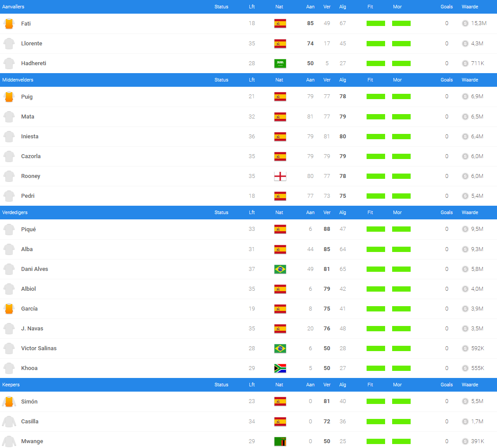The height and width of the screenshot is (448, 497).
Task: Open player J. Navas's profile
Action: [32, 329]
